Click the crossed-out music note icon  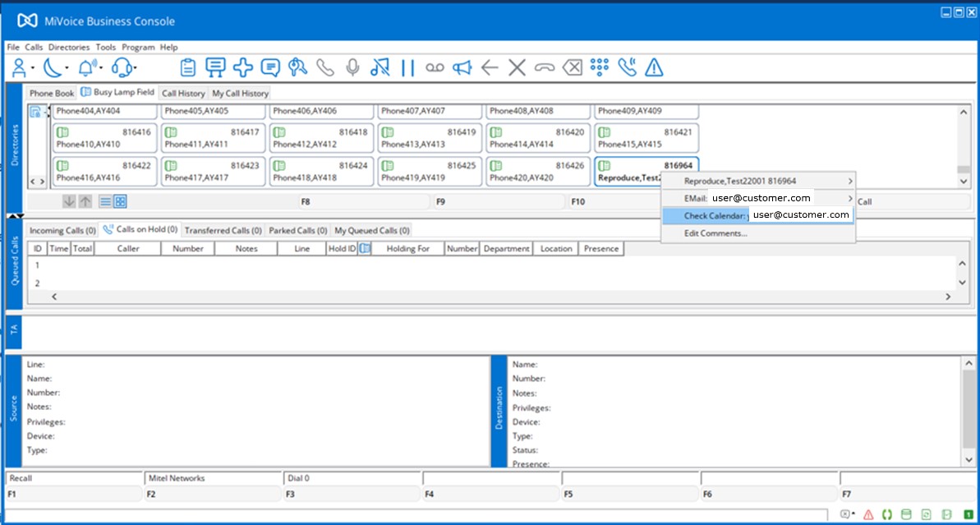point(380,67)
